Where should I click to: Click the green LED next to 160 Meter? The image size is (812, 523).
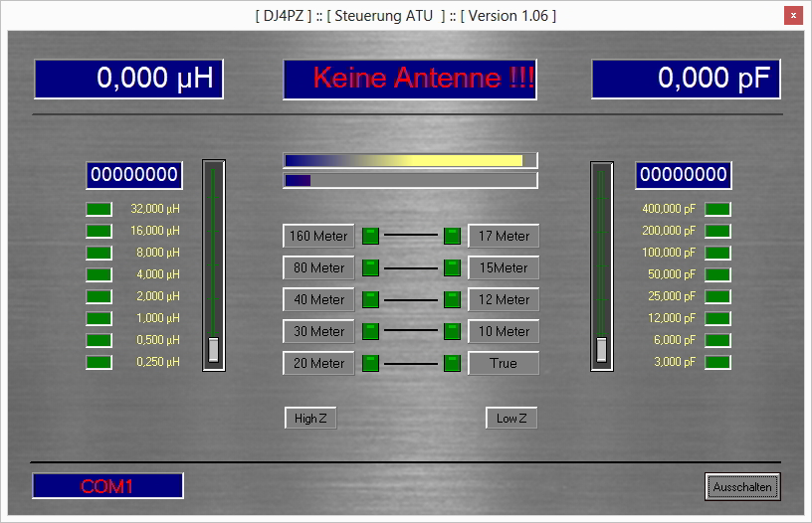pos(370,236)
